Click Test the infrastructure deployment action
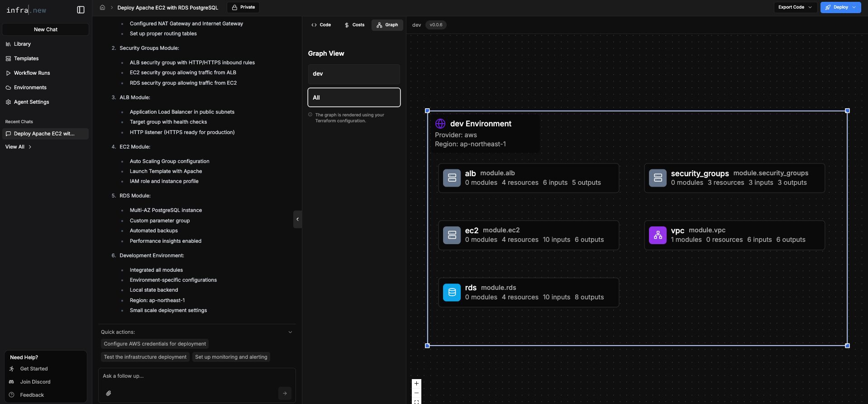Image resolution: width=868 pixels, height=404 pixels. [145, 357]
